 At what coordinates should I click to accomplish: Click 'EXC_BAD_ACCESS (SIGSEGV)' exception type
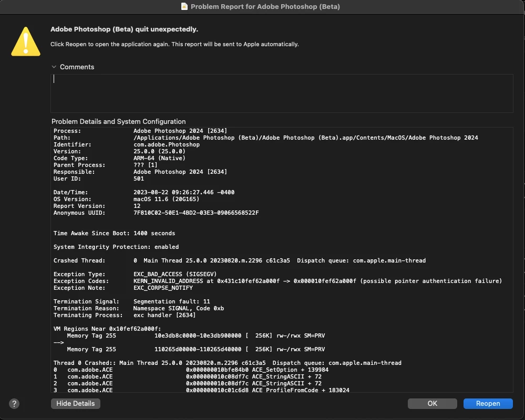pyautogui.click(x=175, y=274)
